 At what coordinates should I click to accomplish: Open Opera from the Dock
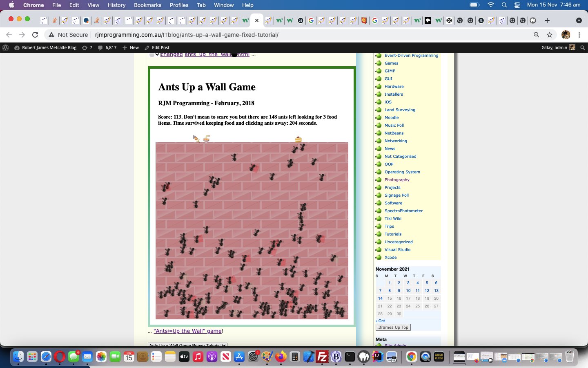point(60,357)
